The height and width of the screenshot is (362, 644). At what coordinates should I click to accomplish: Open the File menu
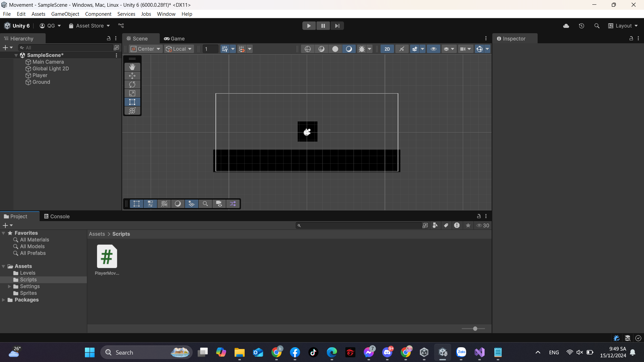tap(7, 14)
